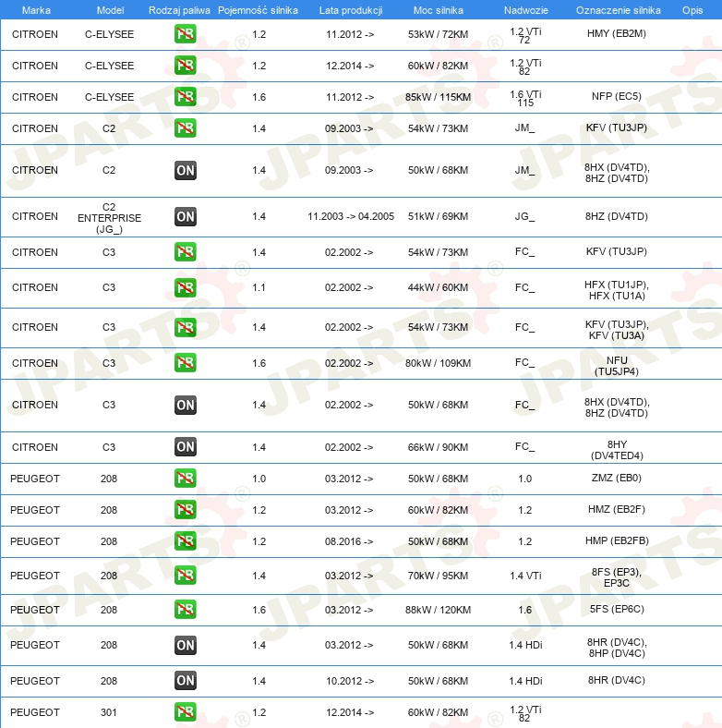Select the petrol icon in the C3 1.1 row

185,287
